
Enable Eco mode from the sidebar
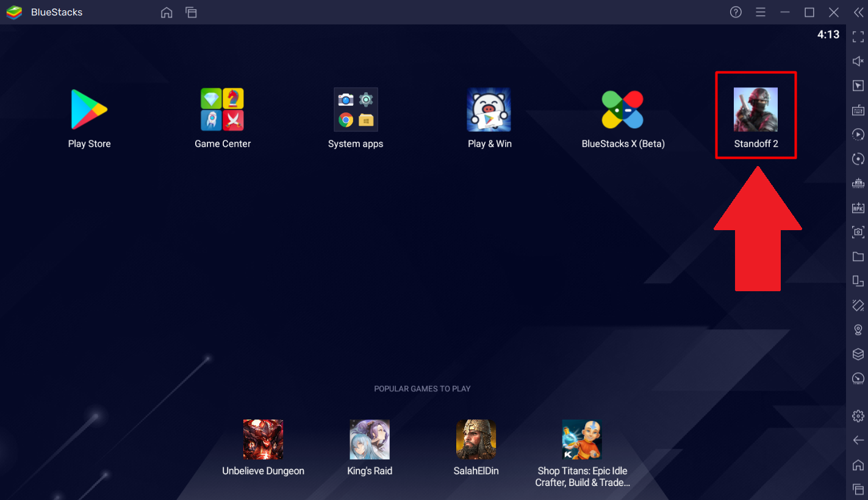[858, 379]
